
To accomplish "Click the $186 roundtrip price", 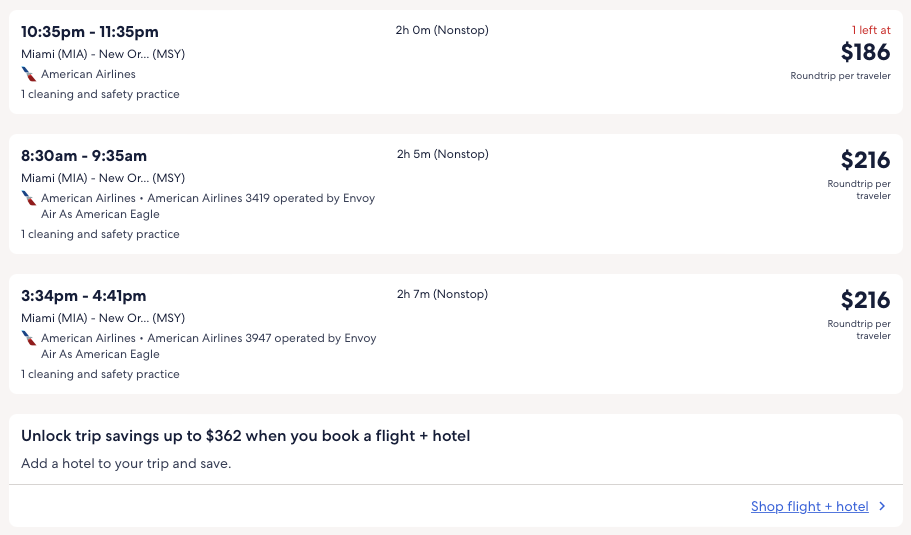I will coord(865,52).
